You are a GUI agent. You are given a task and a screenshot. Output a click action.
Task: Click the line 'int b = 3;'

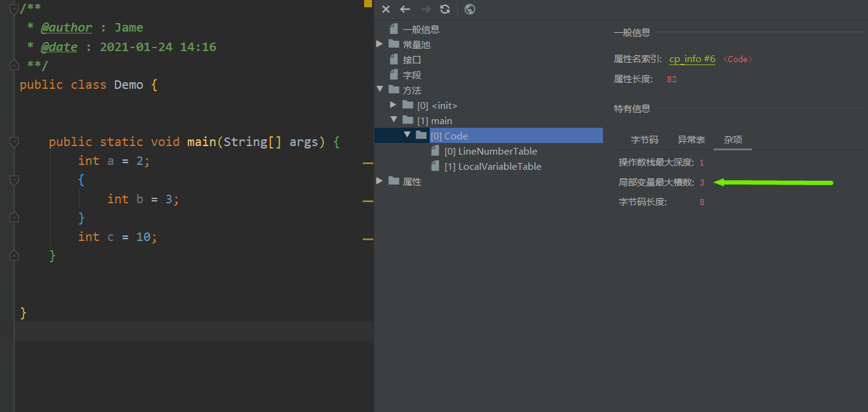(143, 199)
